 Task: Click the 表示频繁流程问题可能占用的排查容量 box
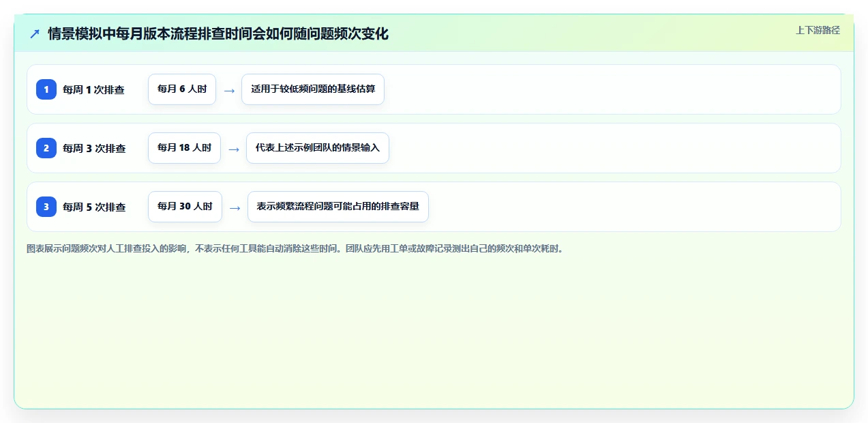pyautogui.click(x=338, y=207)
